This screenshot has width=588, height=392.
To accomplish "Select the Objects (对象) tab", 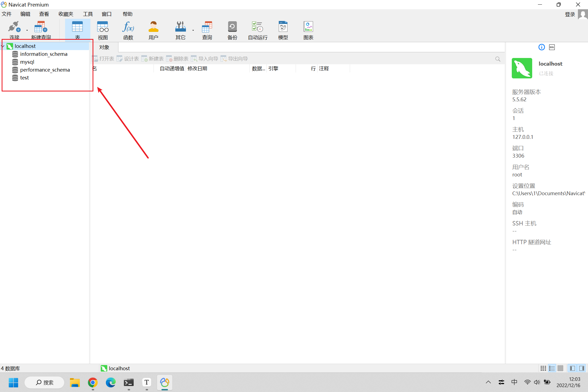I will point(104,47).
